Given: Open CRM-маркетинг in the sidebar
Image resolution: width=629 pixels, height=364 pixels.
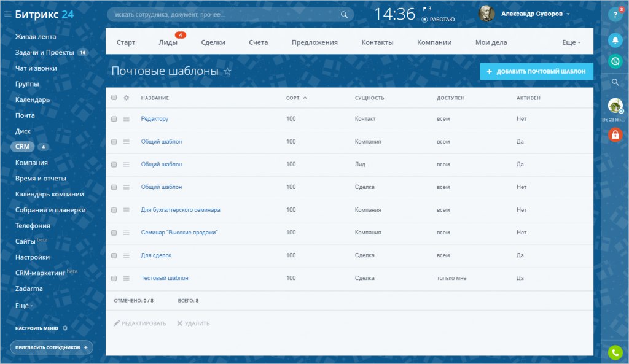Looking at the screenshot, I should point(40,273).
